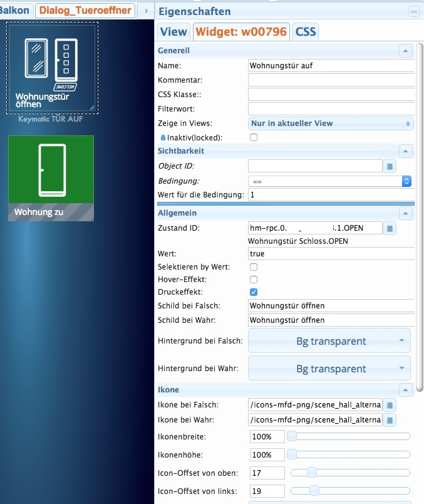Open the Bedingung condition dropdown
Viewport: 424px width, 504px height.
pyautogui.click(x=329, y=181)
